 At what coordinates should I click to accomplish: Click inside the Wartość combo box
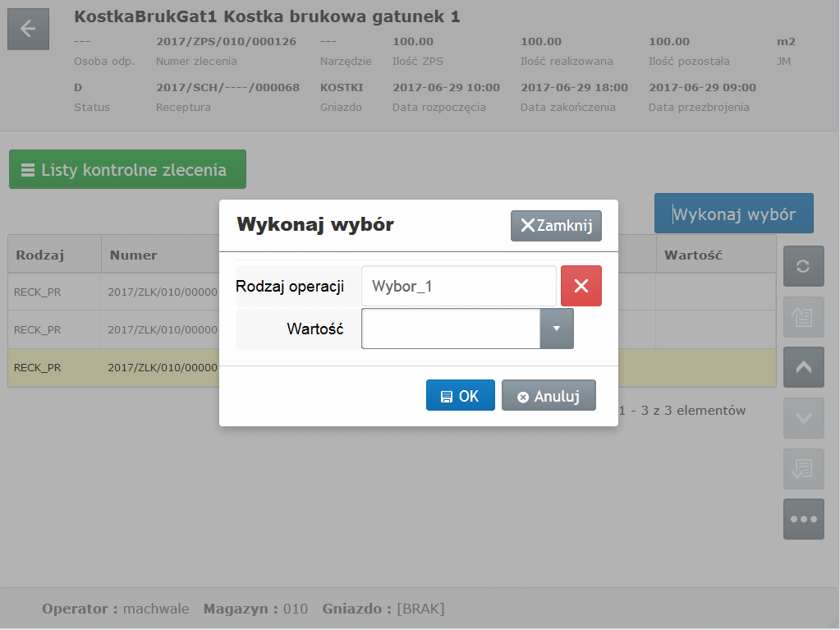[451, 329]
